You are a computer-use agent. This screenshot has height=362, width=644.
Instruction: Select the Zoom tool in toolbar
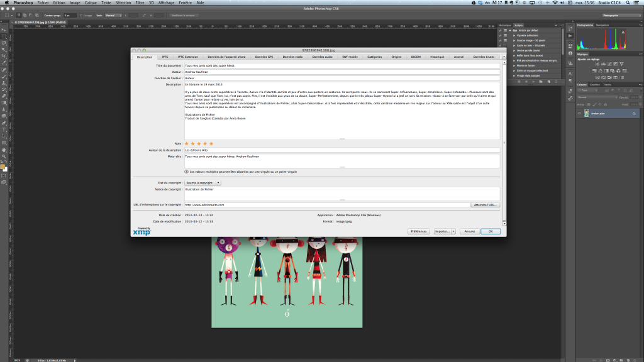pyautogui.click(x=4, y=156)
